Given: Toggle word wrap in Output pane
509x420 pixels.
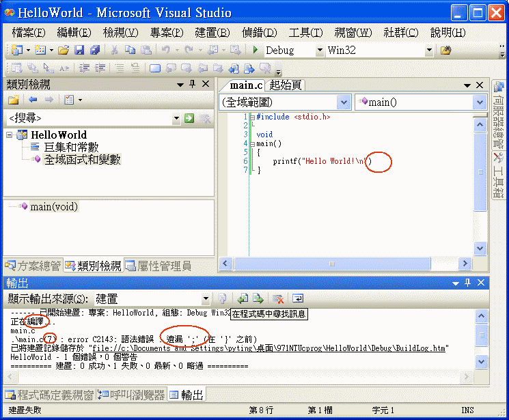Looking at the screenshot, I should pyautogui.click(x=298, y=298).
